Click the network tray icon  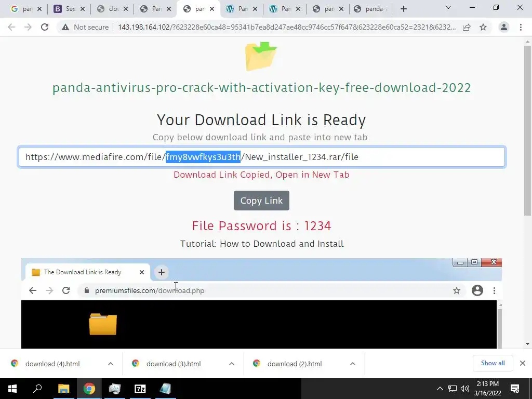coord(453,389)
